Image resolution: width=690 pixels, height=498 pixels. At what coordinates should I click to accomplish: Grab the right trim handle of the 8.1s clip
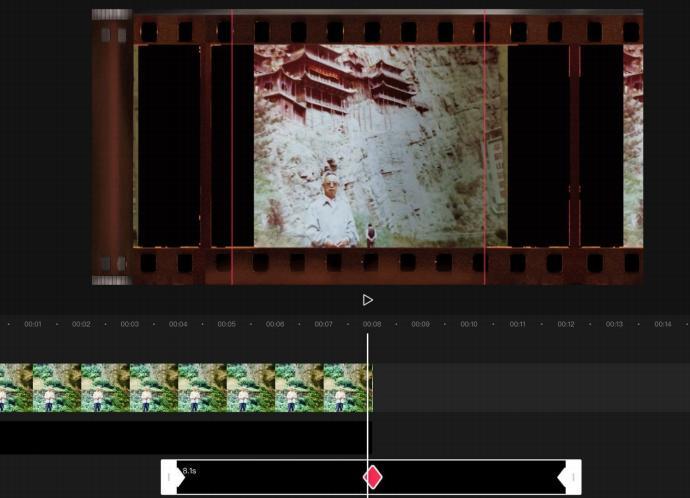573,477
